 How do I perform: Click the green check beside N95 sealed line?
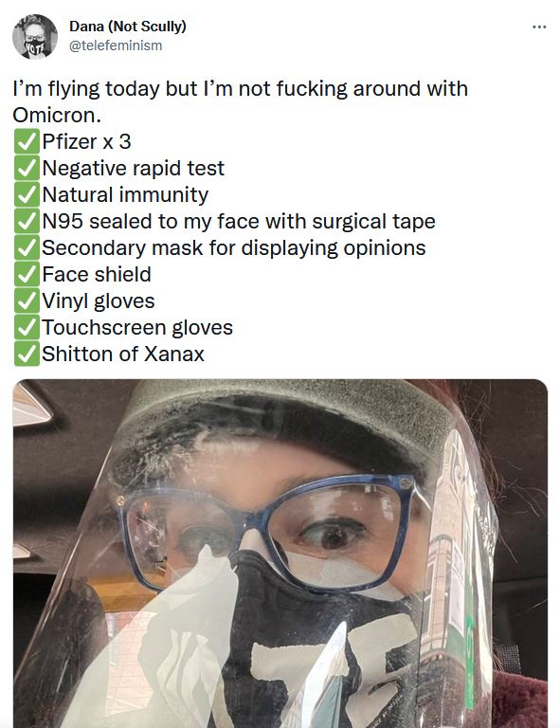[x=27, y=221]
